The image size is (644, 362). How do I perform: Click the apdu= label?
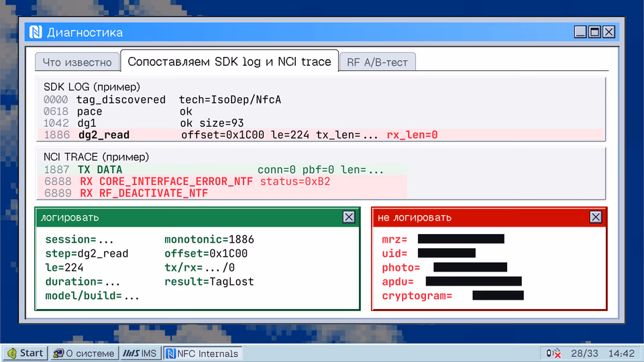398,282
